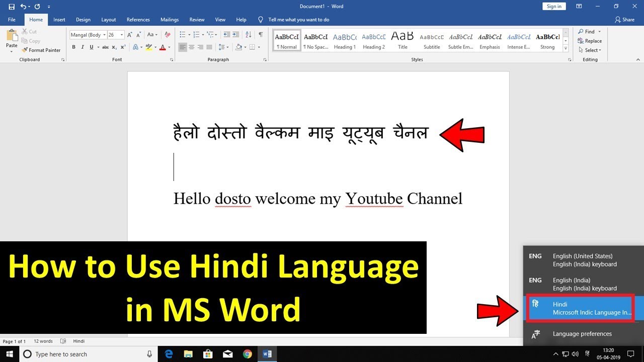This screenshot has height=362, width=644.
Task: Launch Google Chrome from the taskbar
Action: (247, 354)
